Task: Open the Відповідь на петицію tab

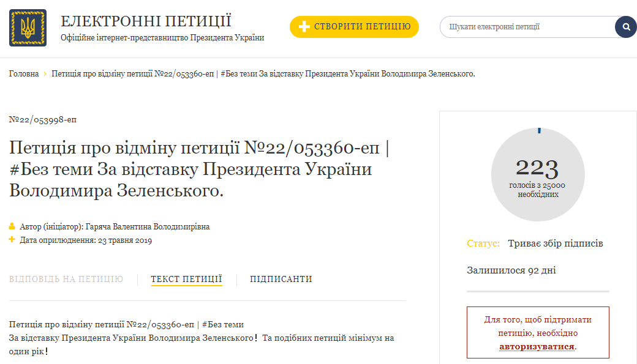Action: (66, 279)
